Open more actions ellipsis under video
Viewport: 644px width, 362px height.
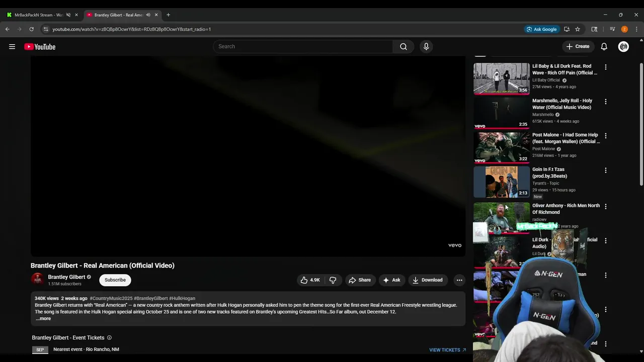pos(459,280)
